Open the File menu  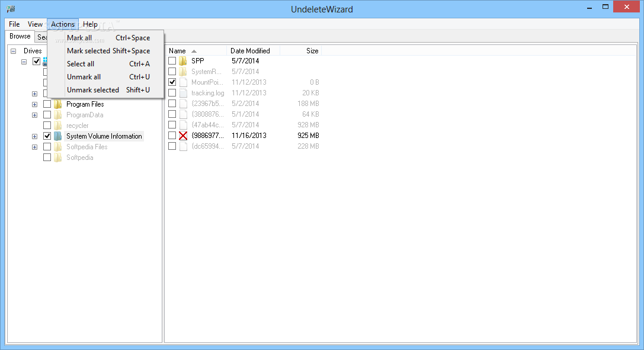click(x=14, y=24)
